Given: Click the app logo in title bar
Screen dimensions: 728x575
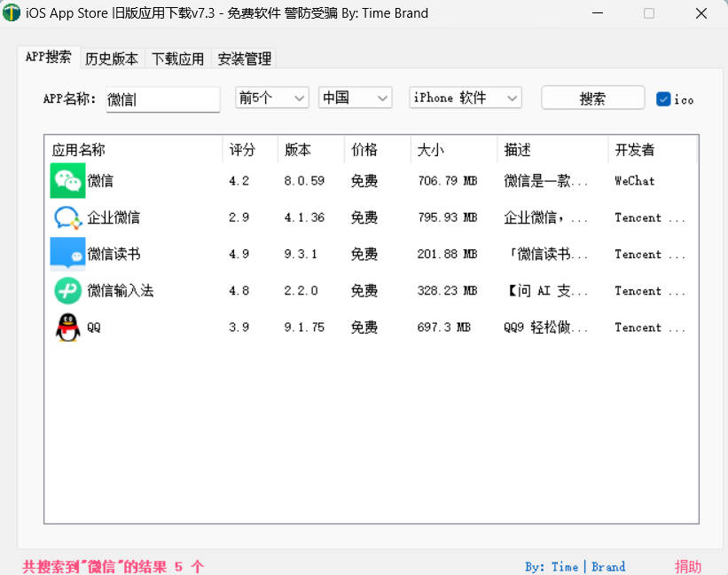Looking at the screenshot, I should click(12, 13).
